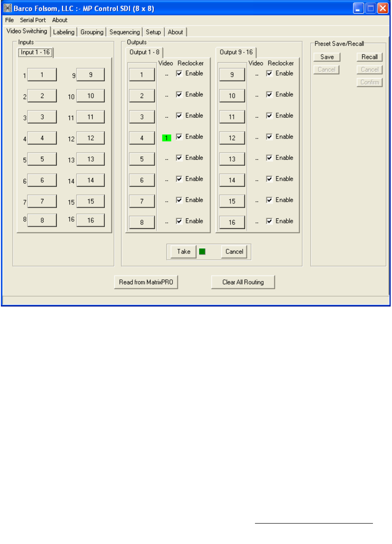Viewport: 392px width, 544px height.
Task: Select the Output 1 - 8 tab
Action: [145, 52]
